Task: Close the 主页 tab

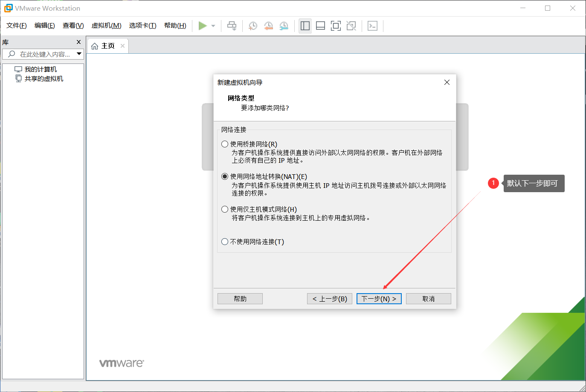Action: 123,46
